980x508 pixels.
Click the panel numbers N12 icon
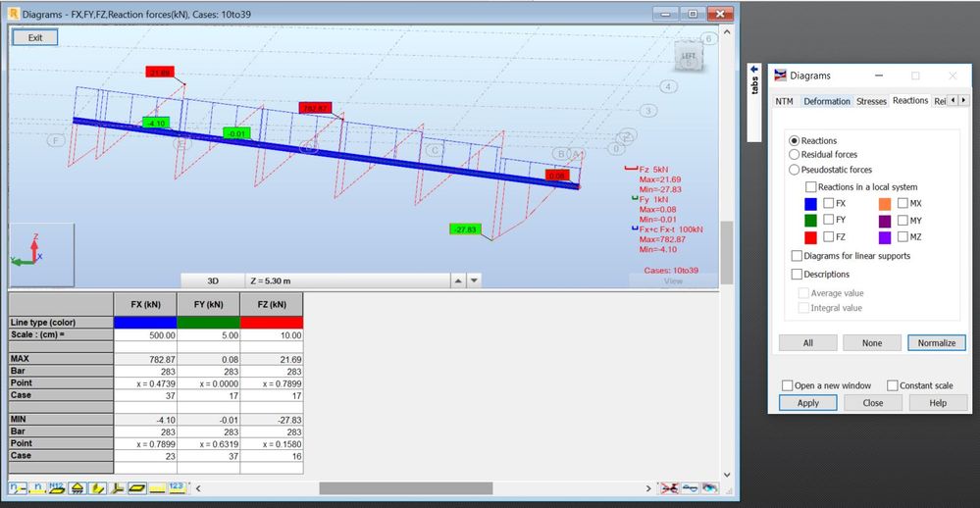pos(57,488)
